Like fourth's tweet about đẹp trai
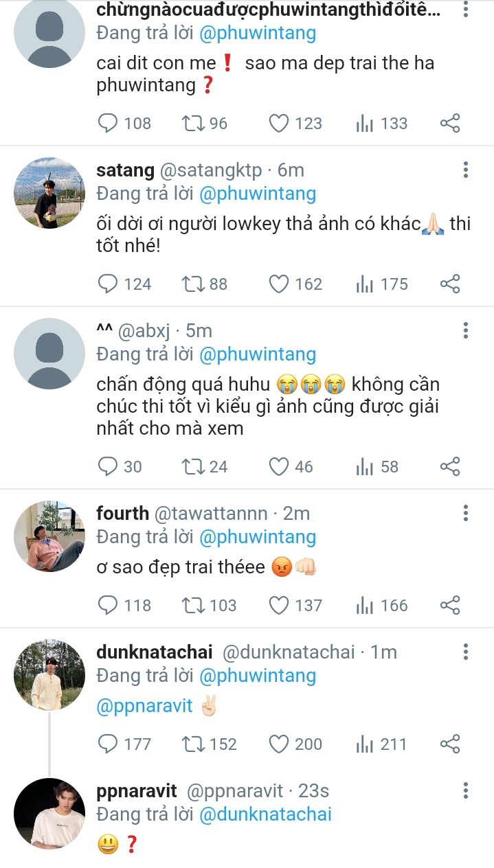Screen dimensions: 494x868 (278, 605)
